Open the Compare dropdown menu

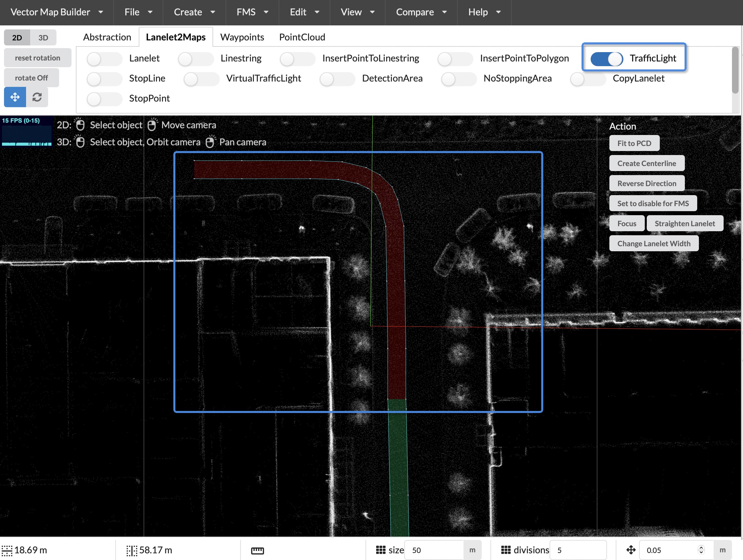(421, 12)
